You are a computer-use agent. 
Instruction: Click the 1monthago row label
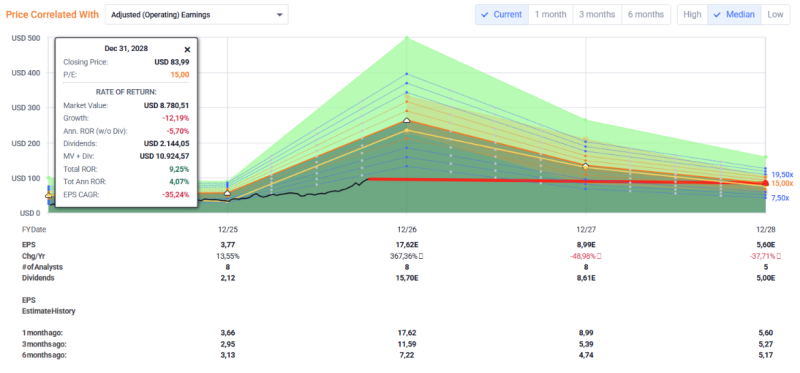click(x=42, y=333)
